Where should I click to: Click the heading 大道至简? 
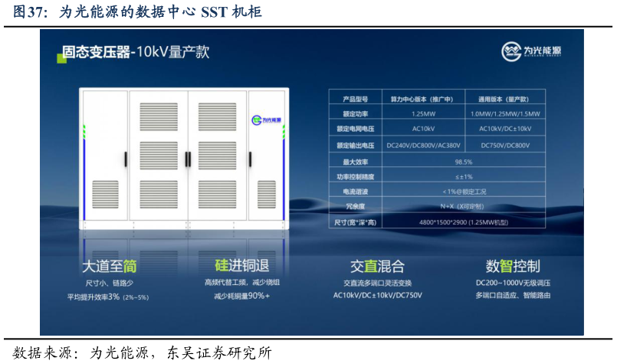click(x=110, y=267)
